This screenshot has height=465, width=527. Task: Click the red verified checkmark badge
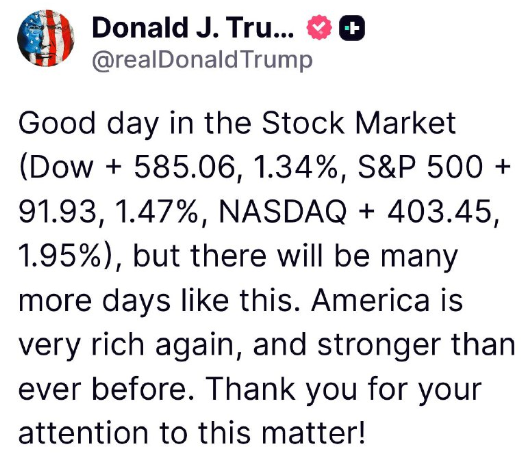[319, 28]
